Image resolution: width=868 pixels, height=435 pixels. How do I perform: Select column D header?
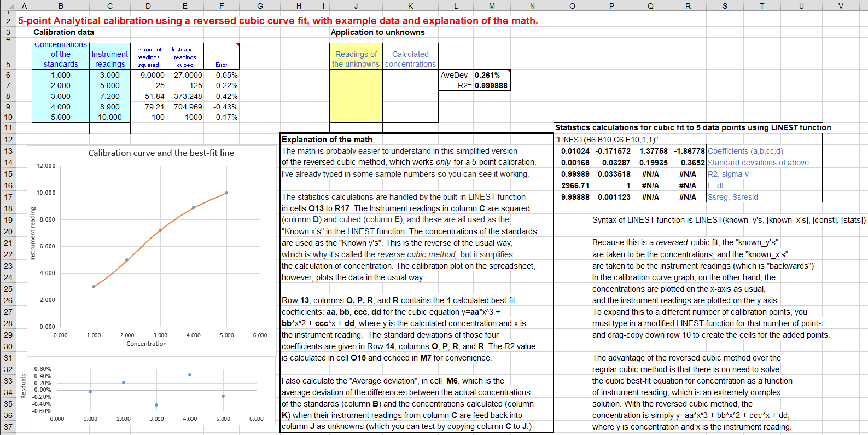point(148,6)
